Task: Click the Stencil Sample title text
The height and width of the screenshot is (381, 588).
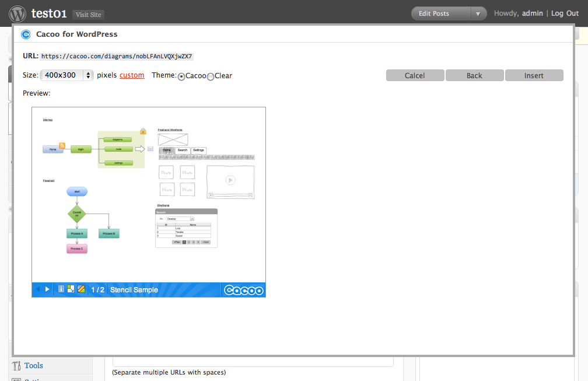Action: tap(134, 290)
